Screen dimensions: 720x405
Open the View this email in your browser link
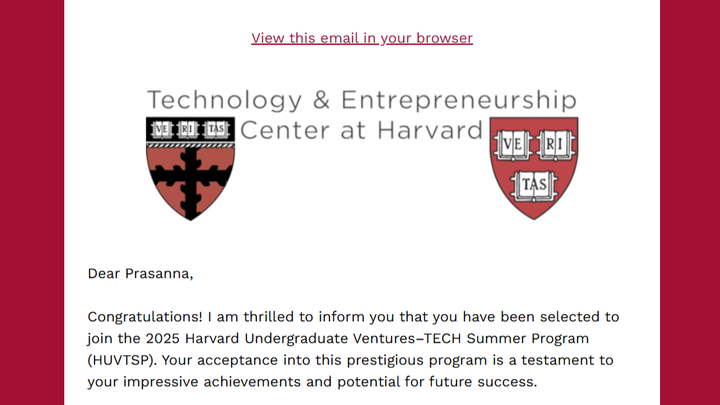(362, 38)
